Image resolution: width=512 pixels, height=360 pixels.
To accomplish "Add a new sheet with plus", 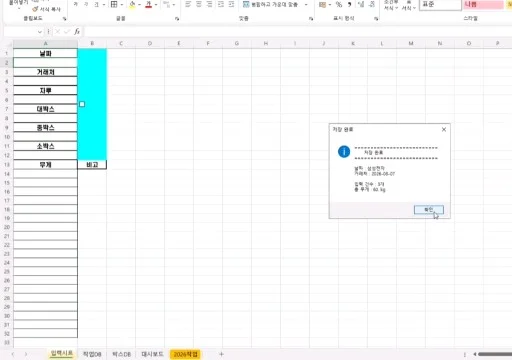I will (221, 354).
